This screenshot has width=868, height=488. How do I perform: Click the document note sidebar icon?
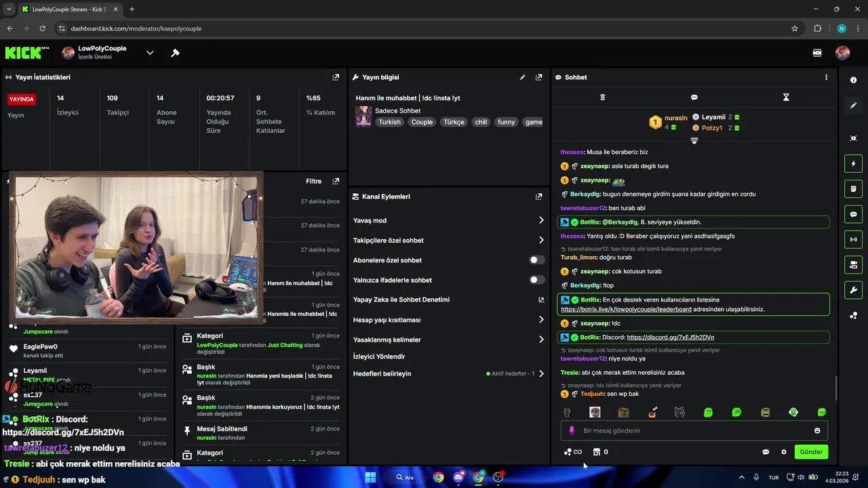[853, 188]
